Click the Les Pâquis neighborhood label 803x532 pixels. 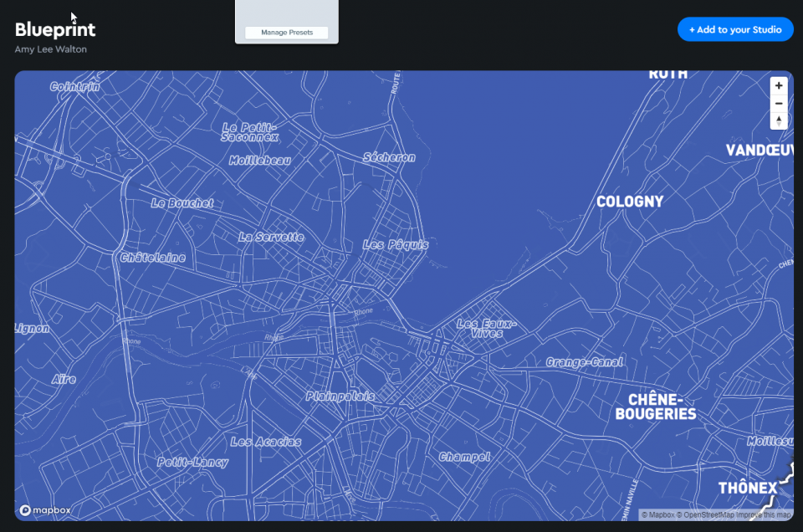click(395, 245)
